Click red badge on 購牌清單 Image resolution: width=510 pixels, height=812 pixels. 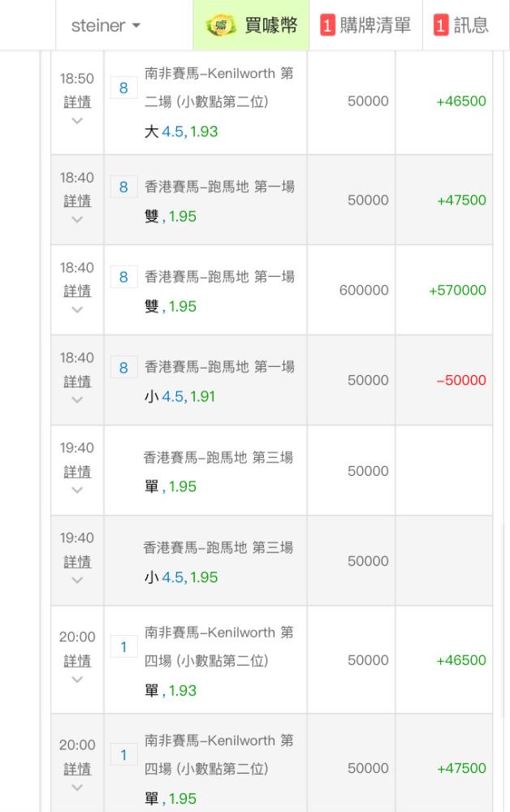[x=327, y=25]
